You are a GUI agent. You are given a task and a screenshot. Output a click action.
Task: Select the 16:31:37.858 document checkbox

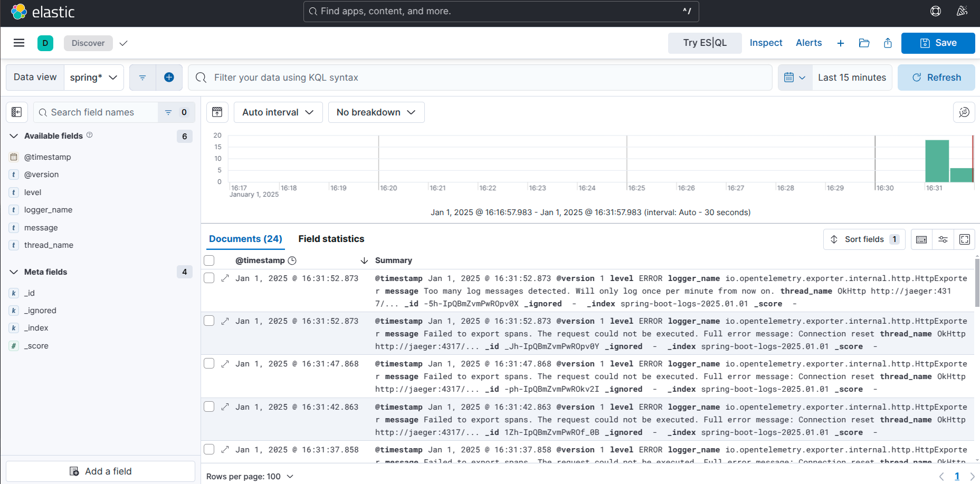[x=209, y=450]
